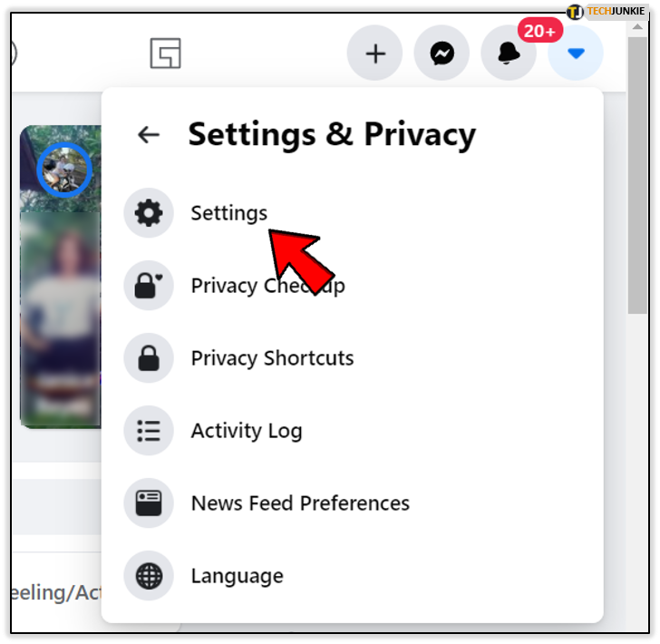660x644 pixels.
Task: Select the Settings menu entry text
Action: pyautogui.click(x=229, y=213)
